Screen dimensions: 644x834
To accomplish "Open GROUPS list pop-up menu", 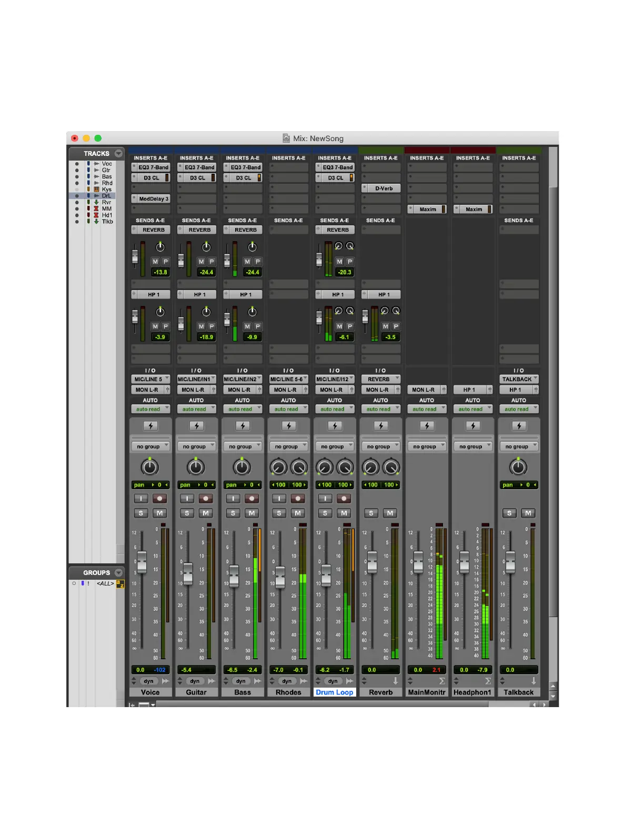I will [x=118, y=573].
